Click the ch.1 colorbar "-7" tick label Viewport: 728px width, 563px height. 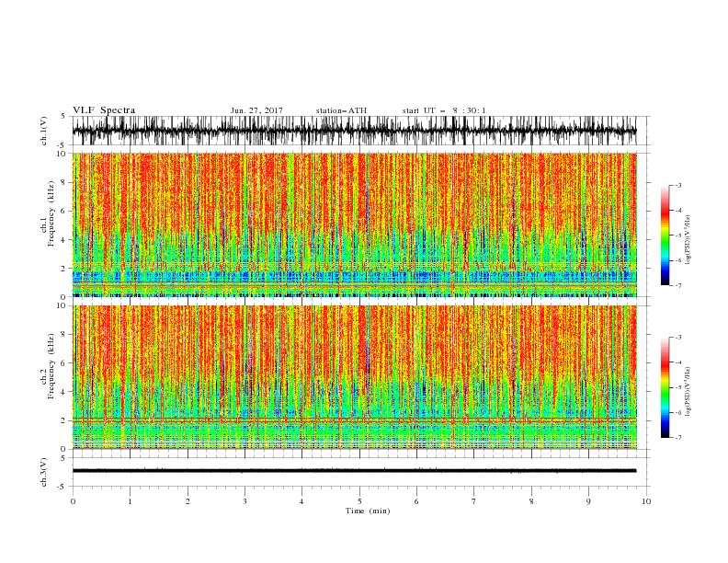click(x=678, y=285)
